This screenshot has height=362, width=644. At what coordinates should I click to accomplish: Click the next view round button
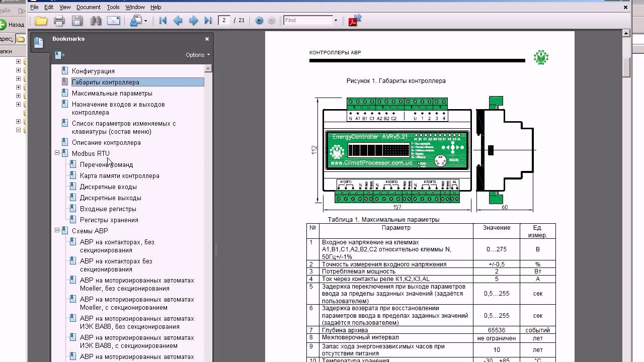click(272, 21)
